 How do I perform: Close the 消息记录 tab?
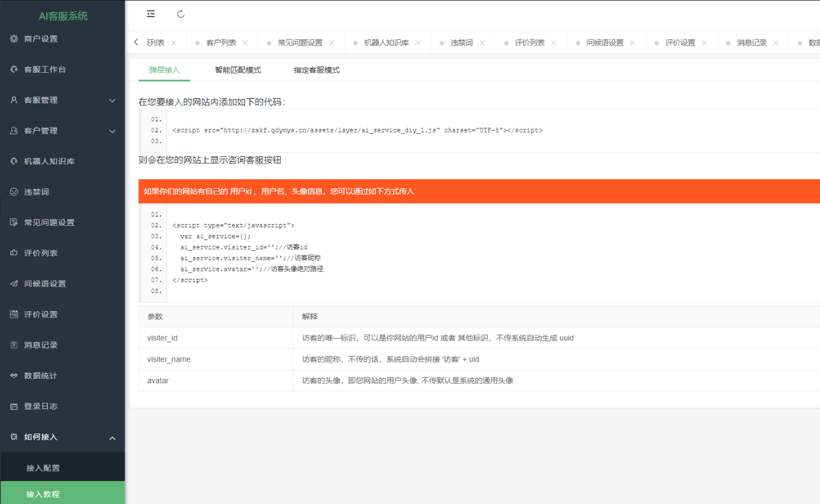pyautogui.click(x=776, y=43)
